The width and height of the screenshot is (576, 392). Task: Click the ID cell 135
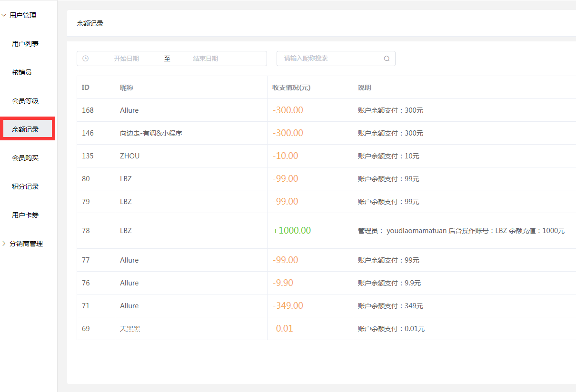[x=88, y=156]
